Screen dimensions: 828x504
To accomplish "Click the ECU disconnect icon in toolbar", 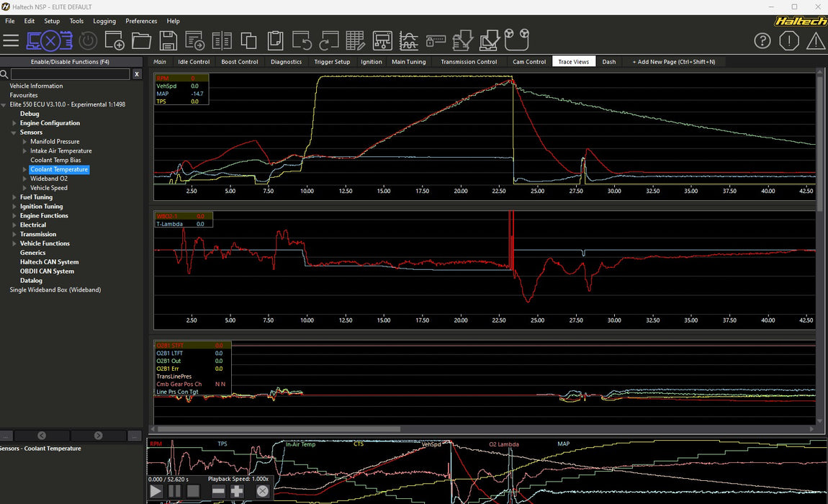I will coord(50,40).
